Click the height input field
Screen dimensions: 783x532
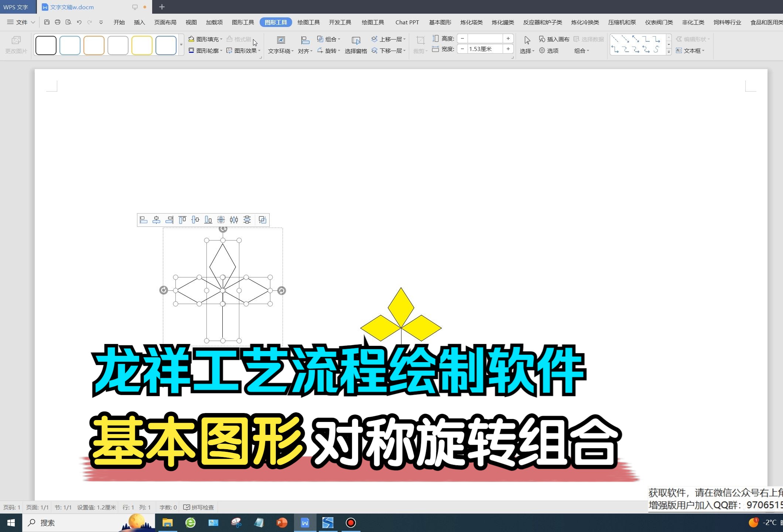click(485, 38)
